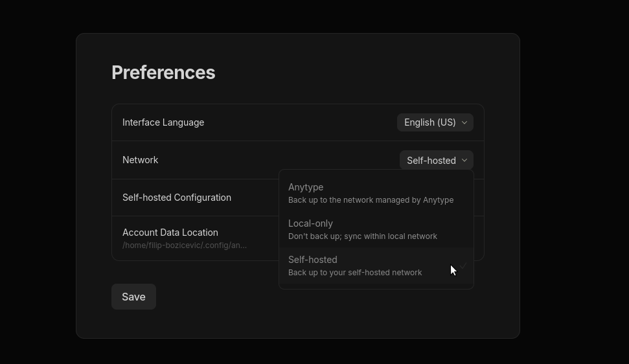Click "Back up to the network managed by Anytype"
629x364 pixels.
click(x=371, y=200)
